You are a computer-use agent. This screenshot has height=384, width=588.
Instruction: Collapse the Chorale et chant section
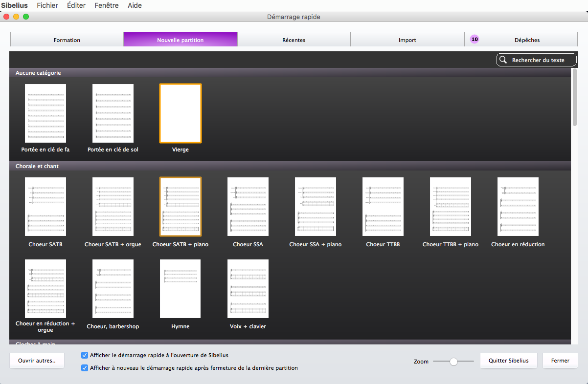[x=37, y=166]
